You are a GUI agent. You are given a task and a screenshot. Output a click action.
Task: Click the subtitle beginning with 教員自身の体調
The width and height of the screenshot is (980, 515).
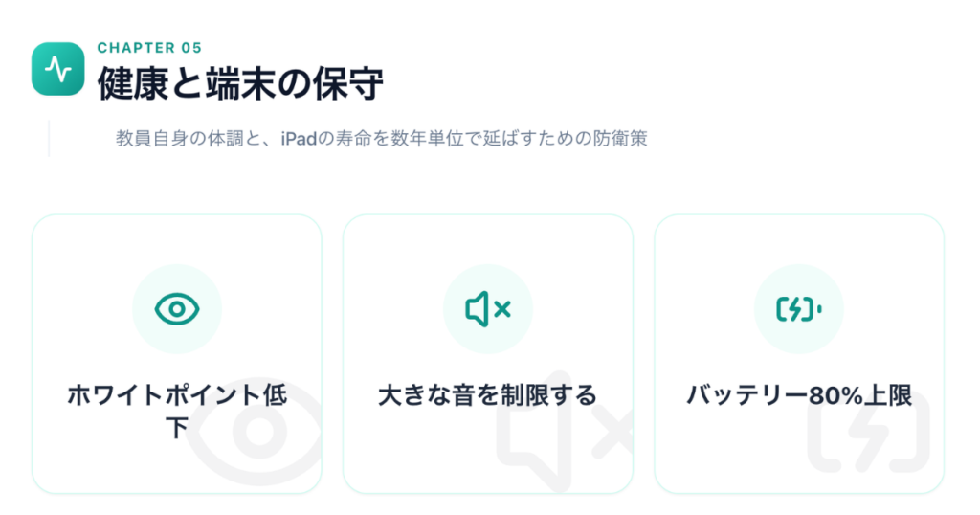click(x=381, y=138)
